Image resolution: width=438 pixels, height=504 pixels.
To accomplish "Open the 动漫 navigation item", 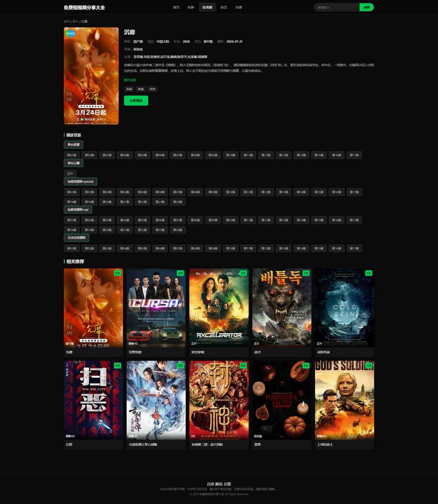I will point(239,7).
